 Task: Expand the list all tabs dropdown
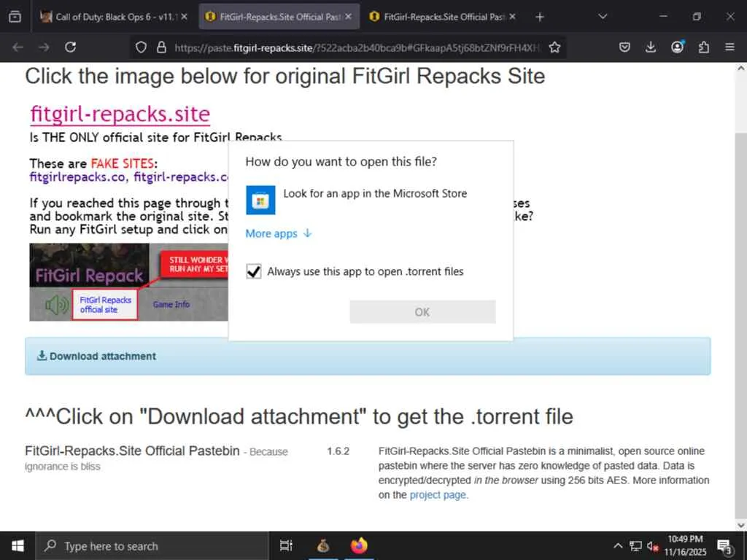point(603,17)
